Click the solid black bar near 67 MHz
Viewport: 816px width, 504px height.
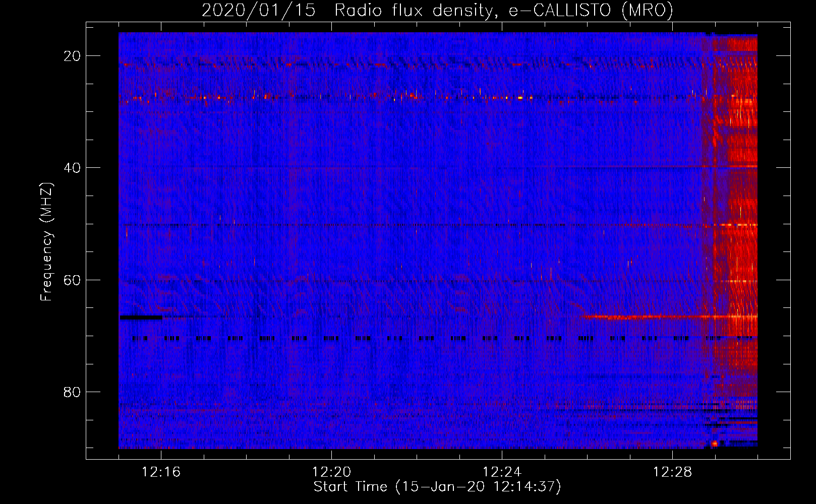click(141, 318)
